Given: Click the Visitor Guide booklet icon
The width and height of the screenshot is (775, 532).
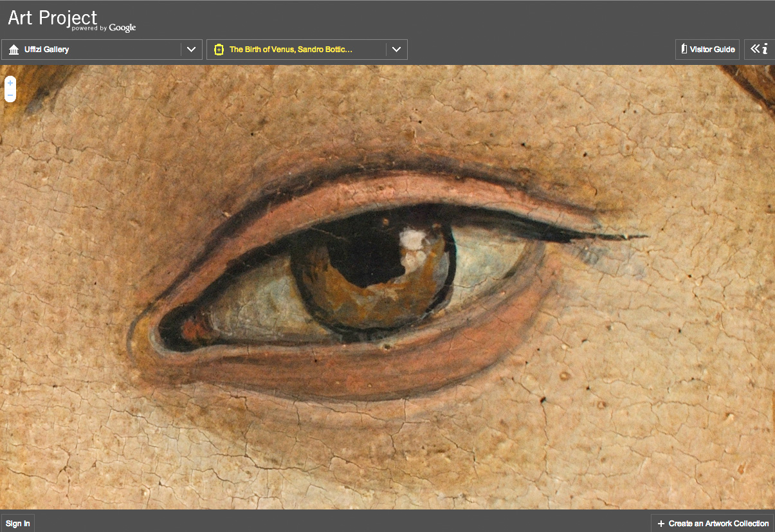Looking at the screenshot, I should [684, 50].
